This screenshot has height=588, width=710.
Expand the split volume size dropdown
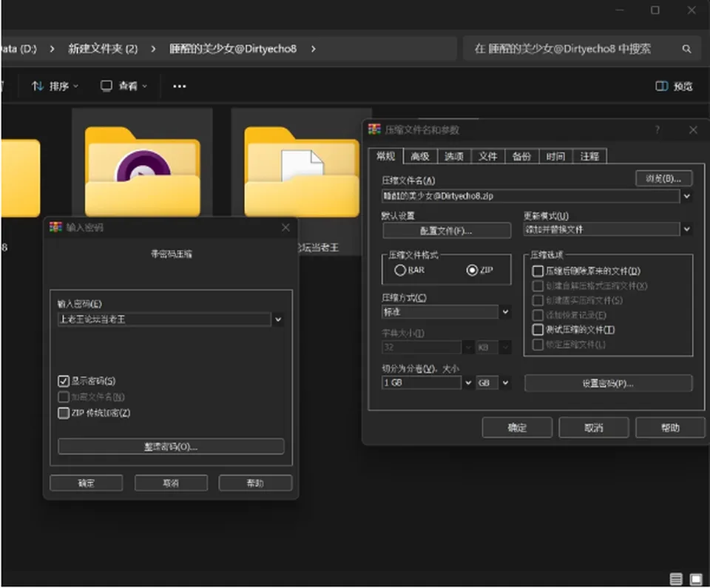coord(468,383)
